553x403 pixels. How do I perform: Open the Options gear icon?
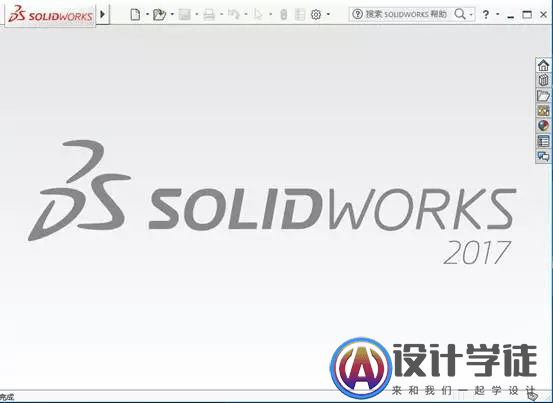pos(316,14)
